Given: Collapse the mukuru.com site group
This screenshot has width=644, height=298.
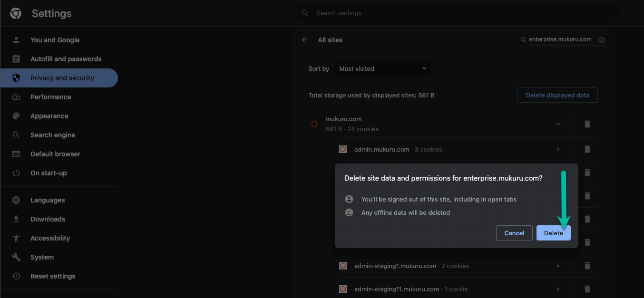Looking at the screenshot, I should pos(558,124).
